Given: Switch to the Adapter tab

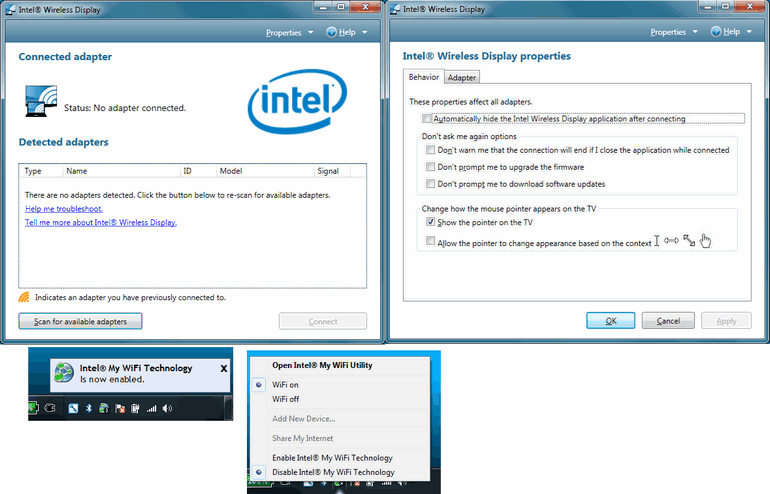Looking at the screenshot, I should point(462,78).
